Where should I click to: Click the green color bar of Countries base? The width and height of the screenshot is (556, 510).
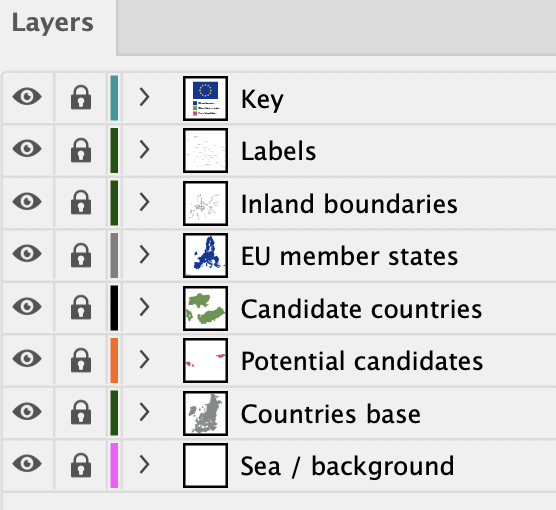(114, 413)
